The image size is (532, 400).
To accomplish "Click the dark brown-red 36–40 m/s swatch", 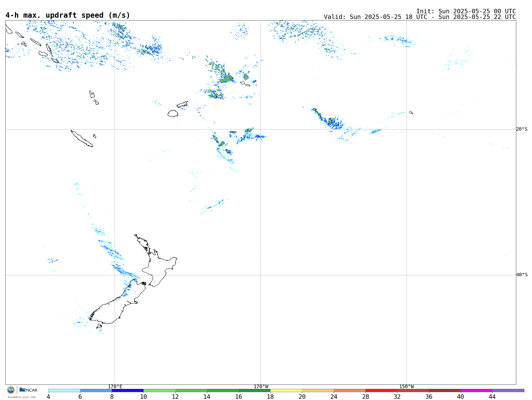I will click(x=445, y=390).
